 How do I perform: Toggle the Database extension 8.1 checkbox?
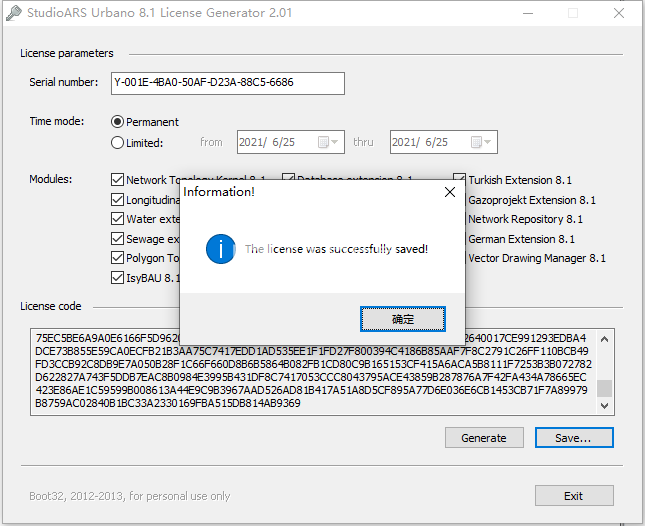[x=288, y=177]
